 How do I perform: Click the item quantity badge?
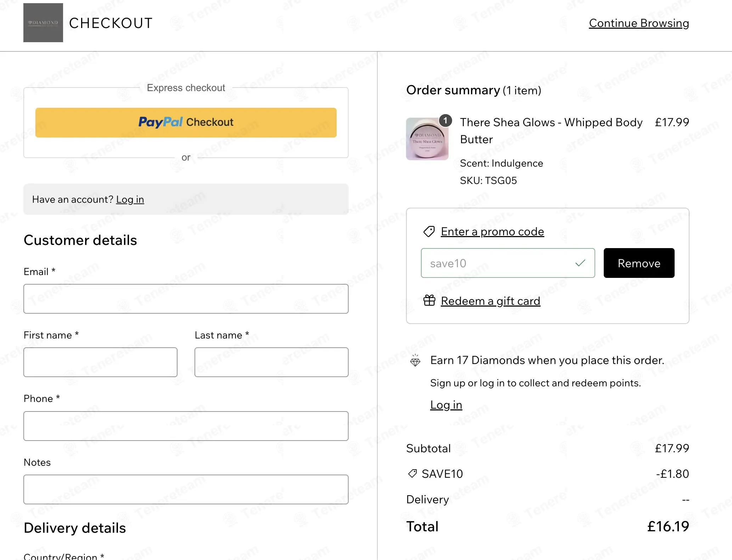(445, 121)
